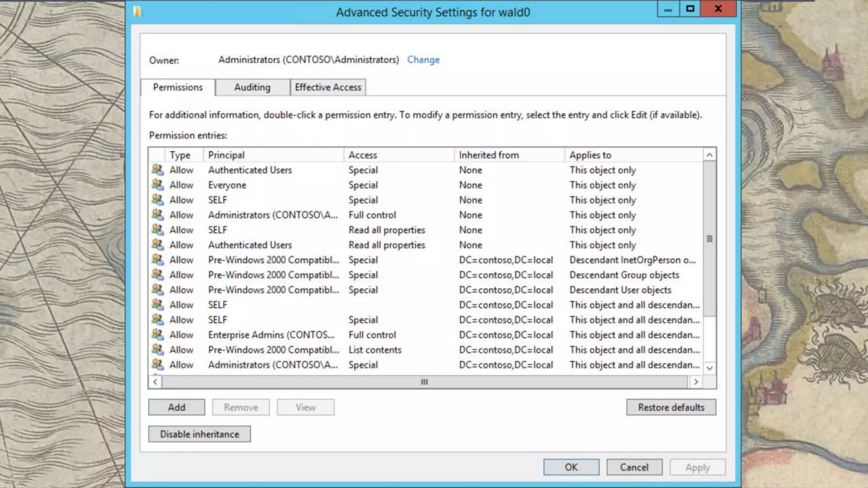Viewport: 868px width, 488px height.
Task: Click the horizontal scrollbar left arrow
Action: tap(155, 382)
